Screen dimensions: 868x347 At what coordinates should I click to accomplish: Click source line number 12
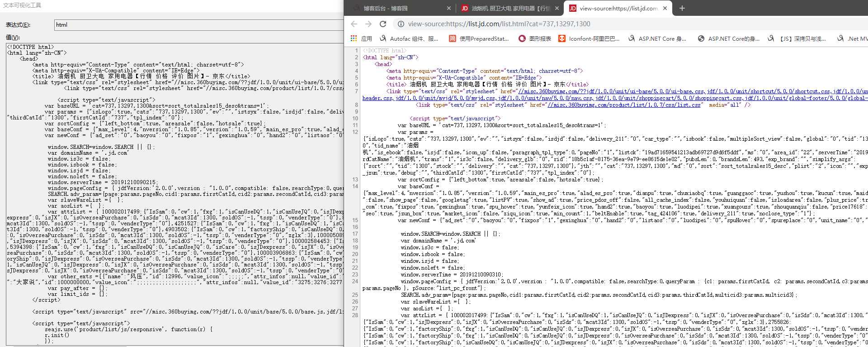(355, 132)
